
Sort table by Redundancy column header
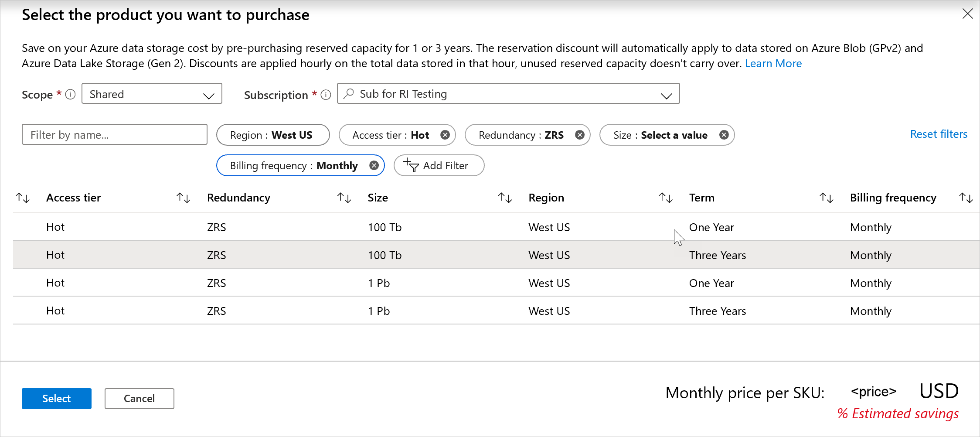click(x=238, y=198)
